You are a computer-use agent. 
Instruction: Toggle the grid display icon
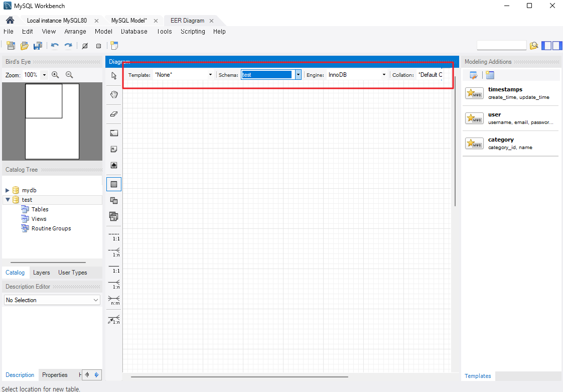98,46
